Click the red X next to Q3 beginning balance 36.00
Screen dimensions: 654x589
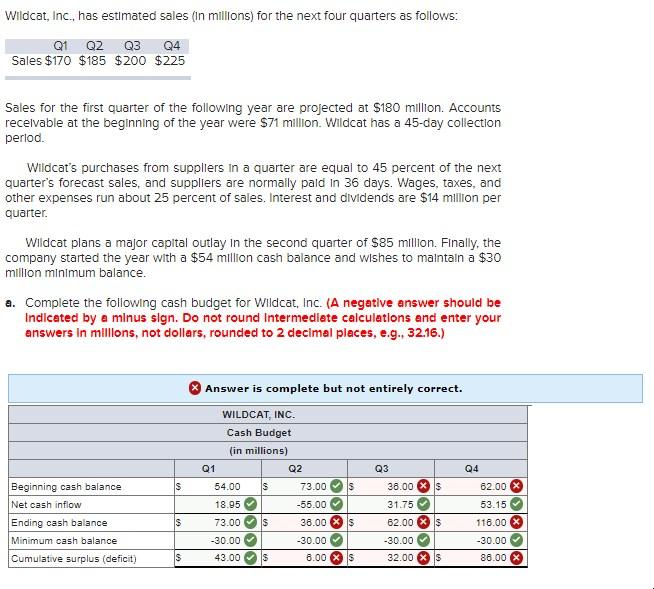(x=423, y=486)
